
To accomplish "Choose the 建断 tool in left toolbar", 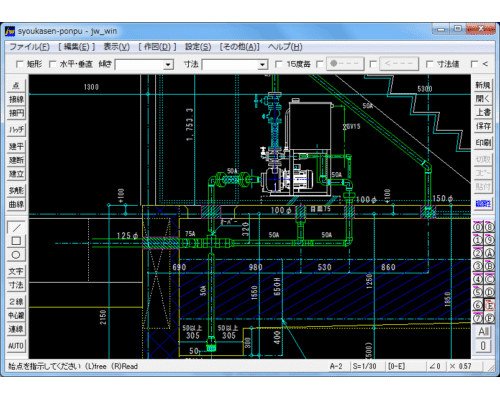I will 16,160.
